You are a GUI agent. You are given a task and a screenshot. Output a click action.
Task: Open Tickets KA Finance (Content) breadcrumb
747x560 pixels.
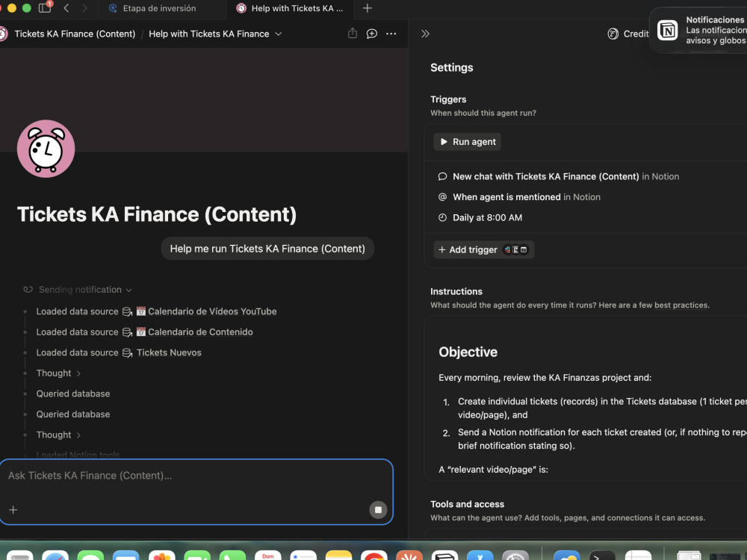(74, 34)
